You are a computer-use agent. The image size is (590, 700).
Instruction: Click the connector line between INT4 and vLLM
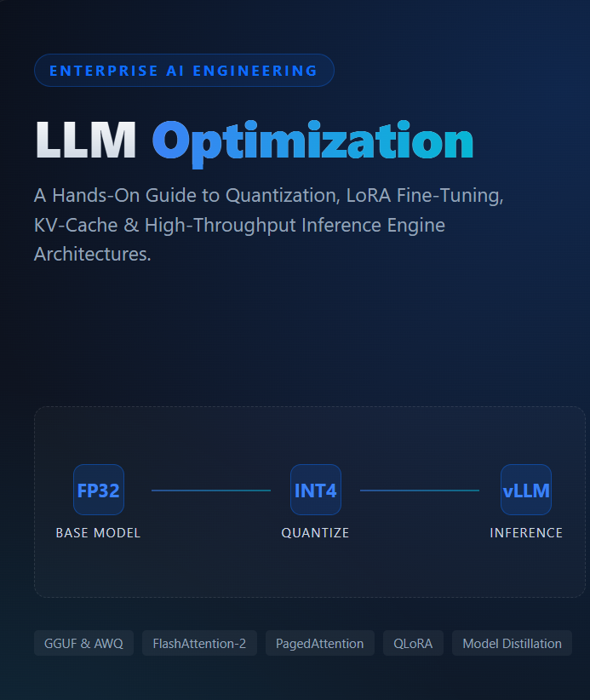pyautogui.click(x=420, y=491)
